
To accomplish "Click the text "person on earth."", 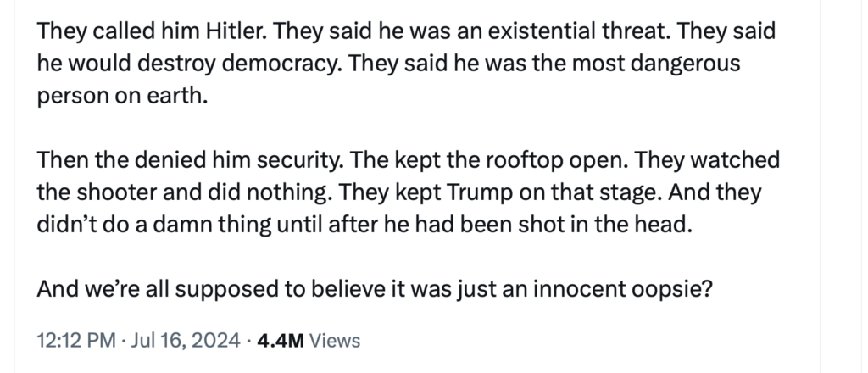I will click(122, 94).
